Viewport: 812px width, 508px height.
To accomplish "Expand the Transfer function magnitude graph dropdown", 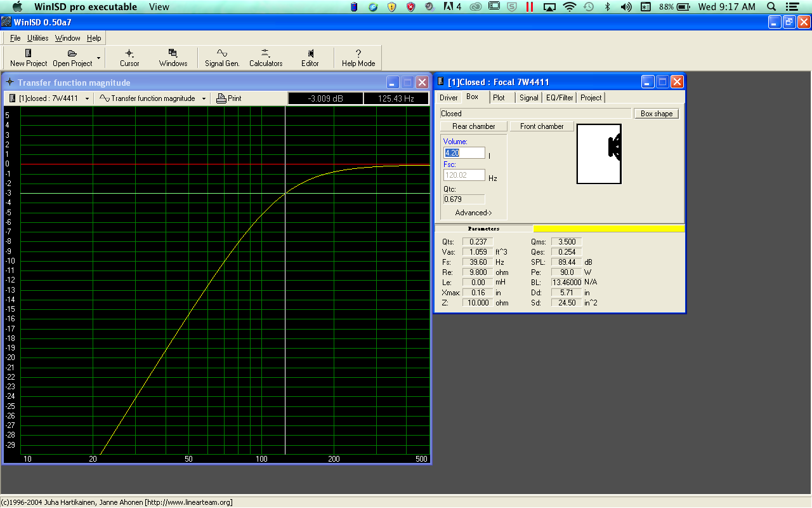I will click(x=204, y=98).
